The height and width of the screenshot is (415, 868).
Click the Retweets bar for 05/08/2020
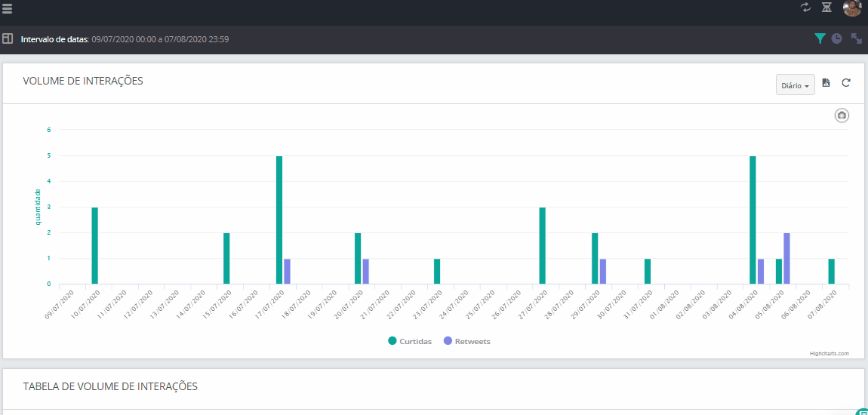[786, 258]
